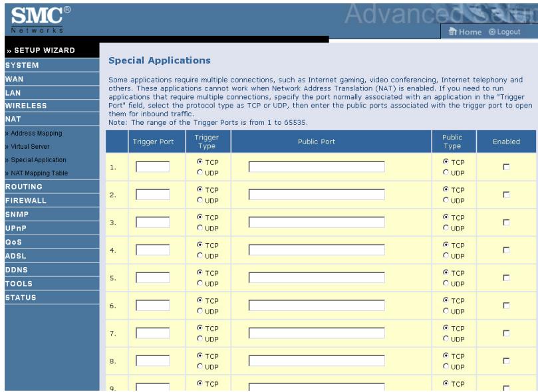Select TCP Public Type for row 3

[446, 217]
